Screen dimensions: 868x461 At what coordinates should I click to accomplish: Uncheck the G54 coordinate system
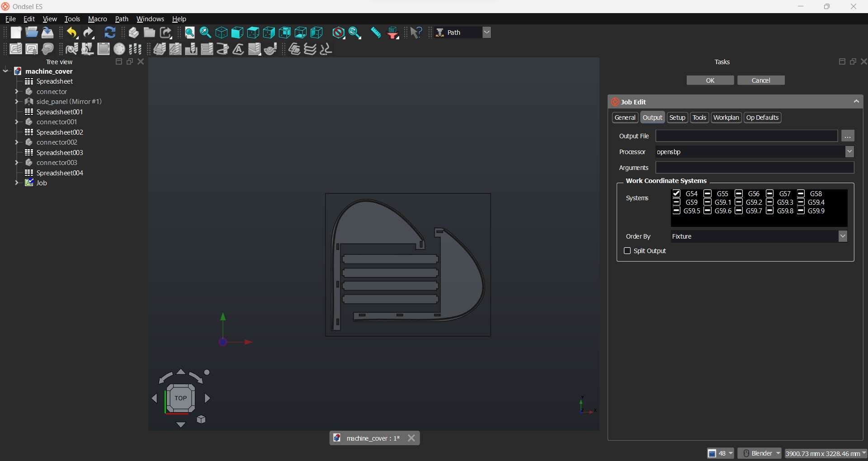(x=677, y=194)
